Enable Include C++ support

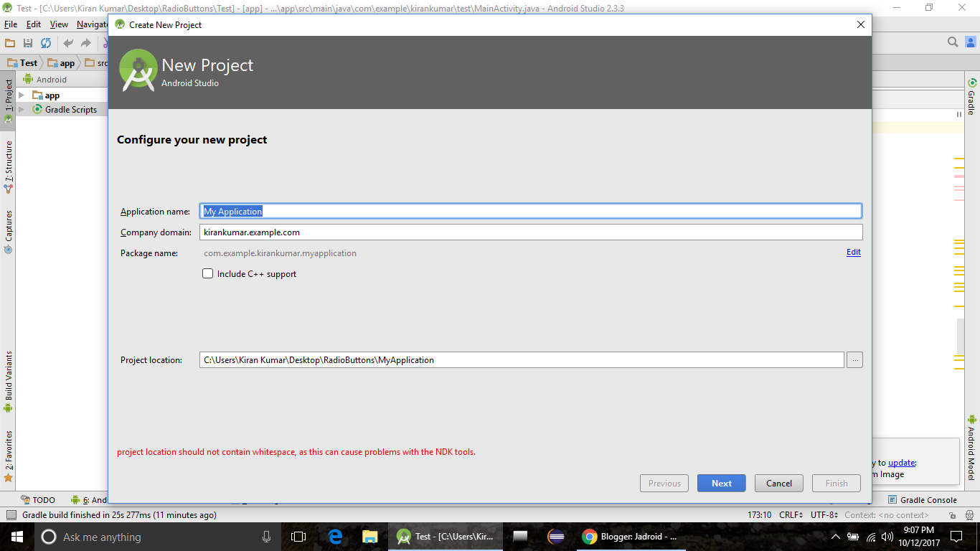[207, 273]
